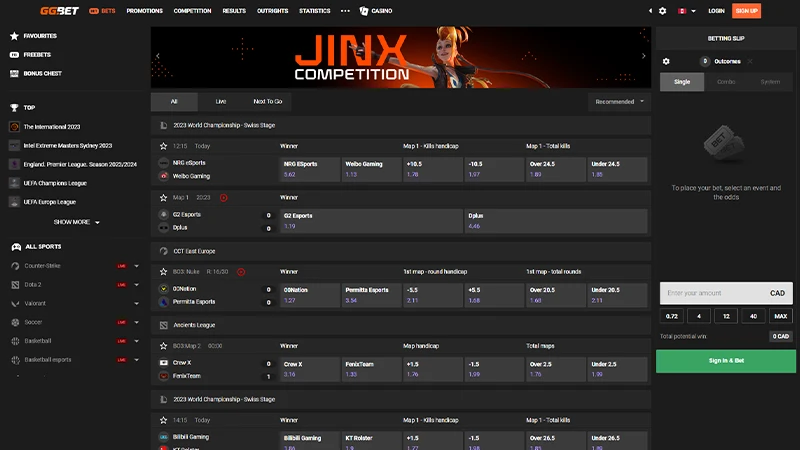
Task: Open settings gear in top header
Action: 662,11
